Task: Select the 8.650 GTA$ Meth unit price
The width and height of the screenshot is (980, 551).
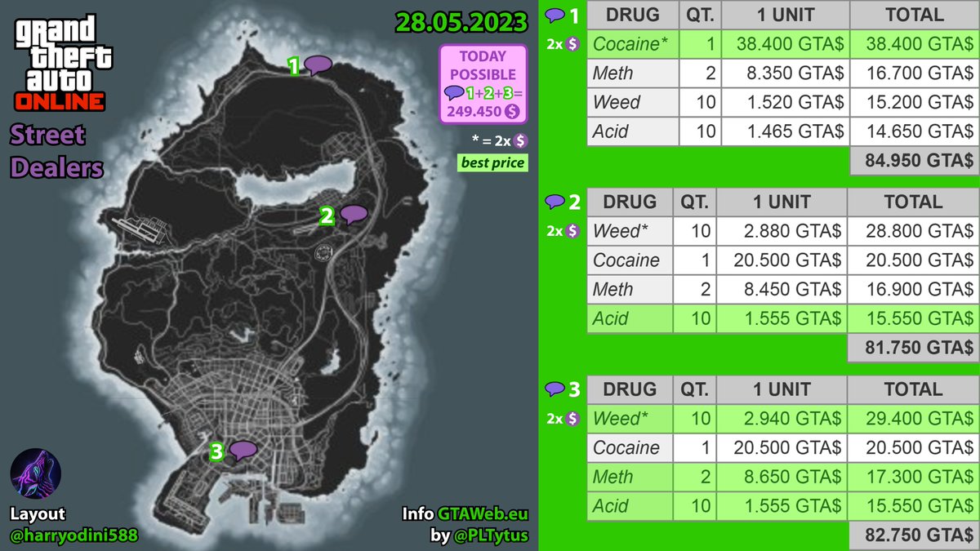Action: (x=782, y=478)
